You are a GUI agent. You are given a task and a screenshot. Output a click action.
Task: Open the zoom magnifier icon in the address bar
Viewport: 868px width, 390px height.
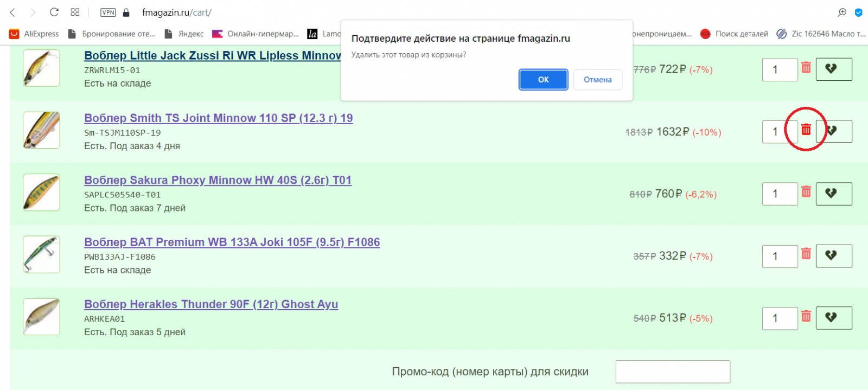[842, 12]
